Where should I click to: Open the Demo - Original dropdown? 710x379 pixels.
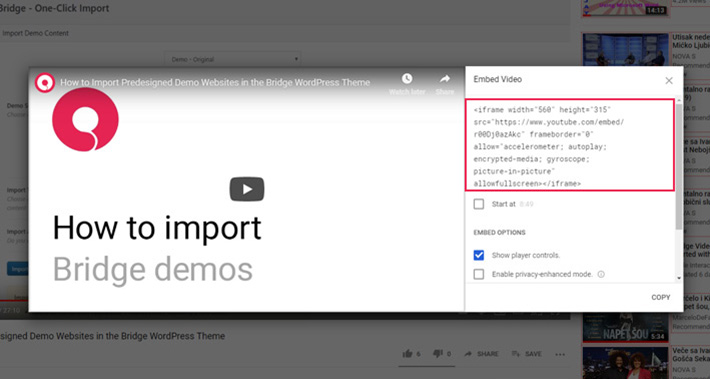[233, 59]
